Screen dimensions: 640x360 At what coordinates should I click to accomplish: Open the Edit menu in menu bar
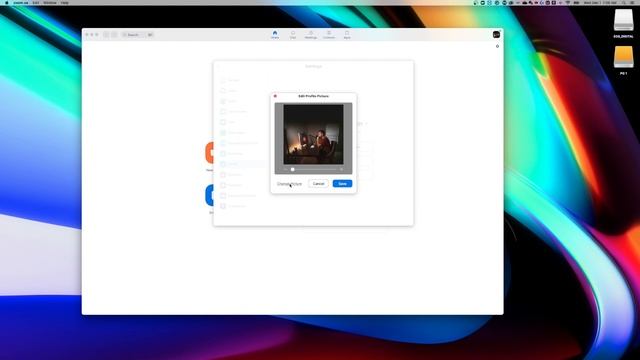point(36,2)
